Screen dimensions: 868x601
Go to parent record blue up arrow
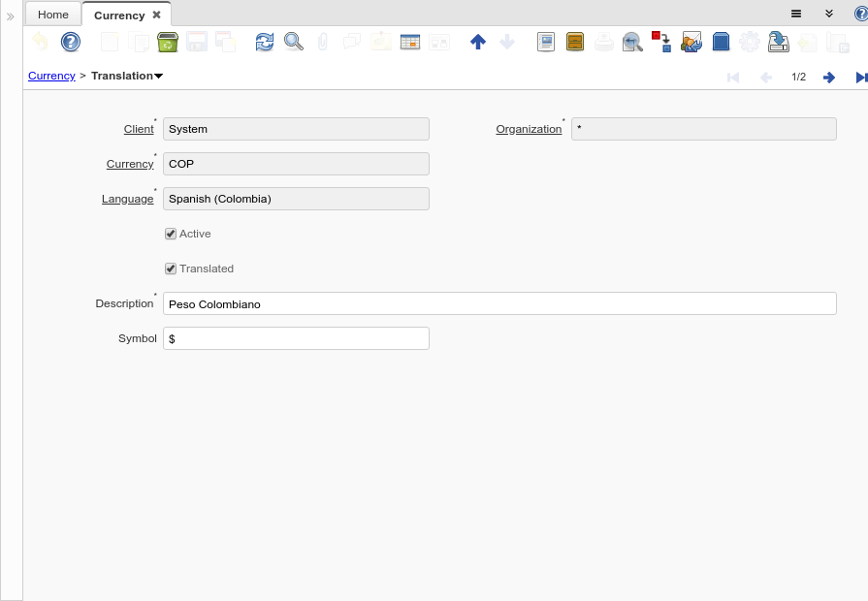(477, 42)
